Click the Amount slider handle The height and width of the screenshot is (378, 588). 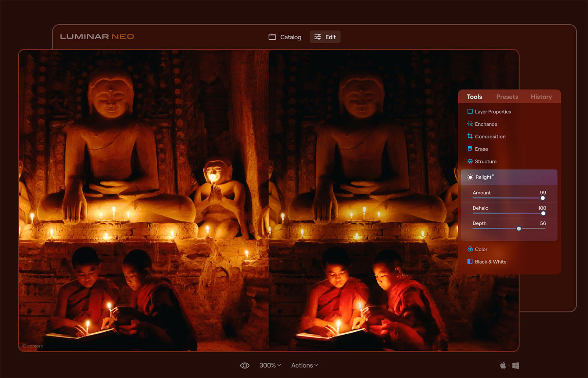[542, 198]
